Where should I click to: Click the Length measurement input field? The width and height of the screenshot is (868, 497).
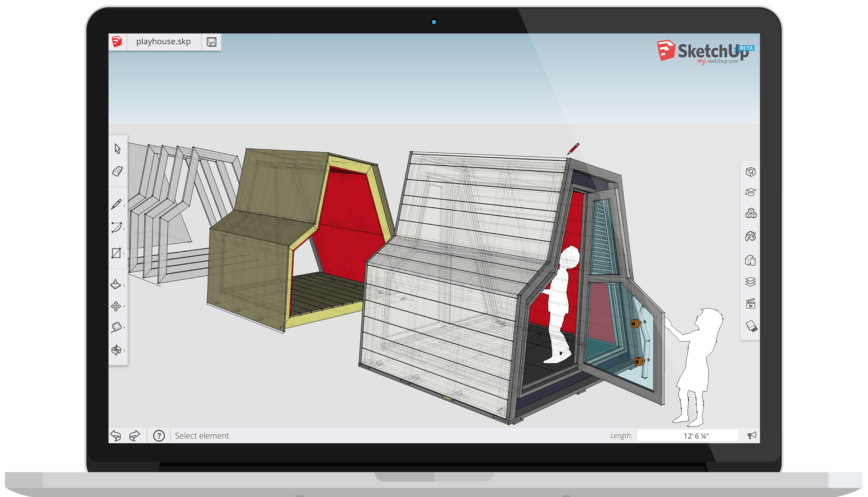tap(687, 436)
